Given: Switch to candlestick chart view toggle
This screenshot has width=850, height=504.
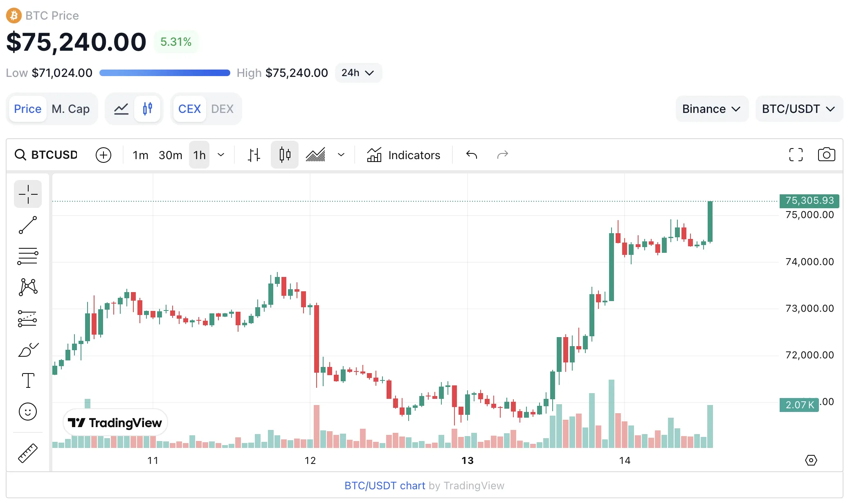Looking at the screenshot, I should (x=148, y=109).
